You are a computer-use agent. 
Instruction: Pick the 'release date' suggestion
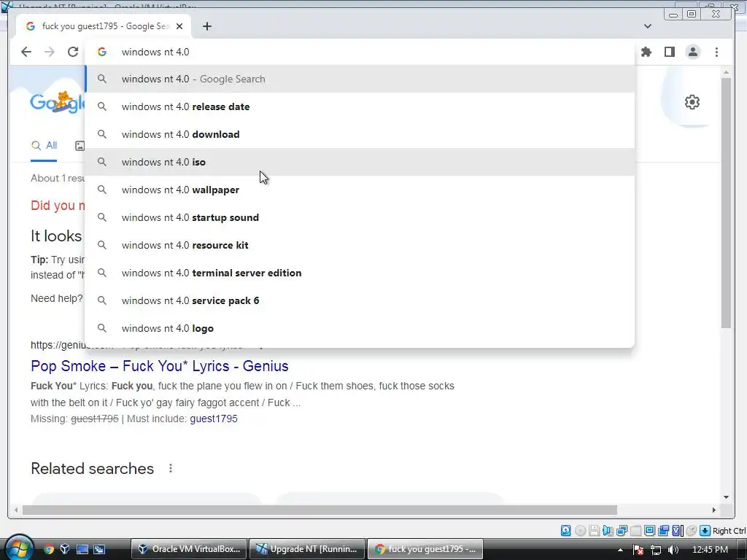(360, 106)
